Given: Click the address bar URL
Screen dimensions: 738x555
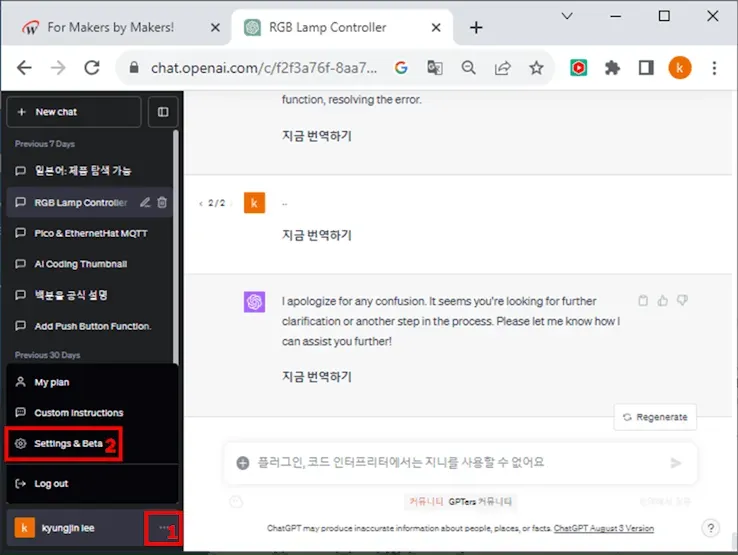Looking at the screenshot, I should click(x=264, y=68).
